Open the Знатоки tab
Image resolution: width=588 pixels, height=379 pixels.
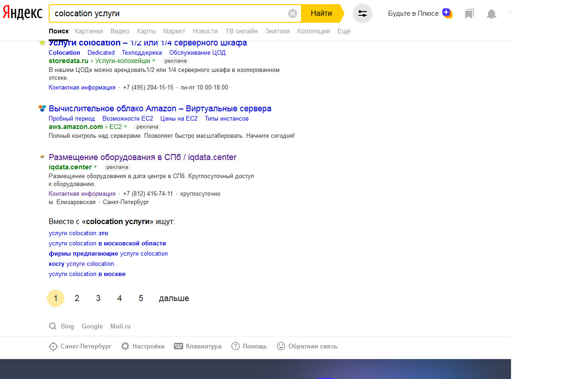277,31
